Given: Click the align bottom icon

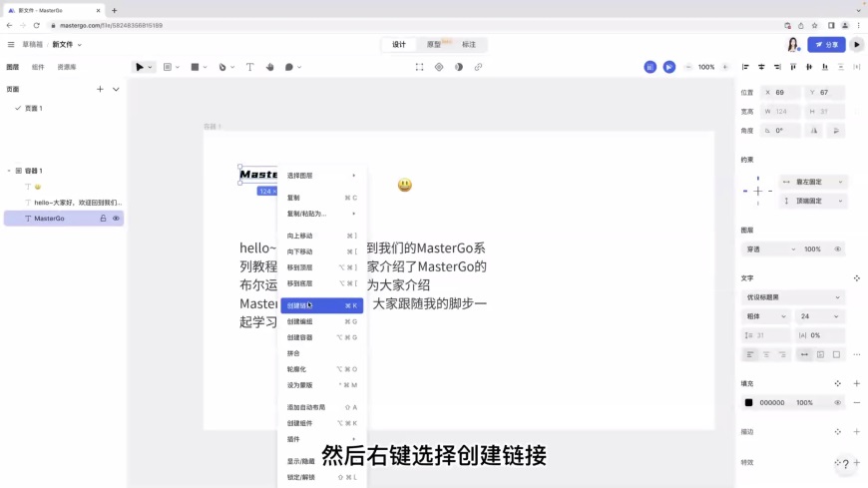Looking at the screenshot, I should pos(825,67).
